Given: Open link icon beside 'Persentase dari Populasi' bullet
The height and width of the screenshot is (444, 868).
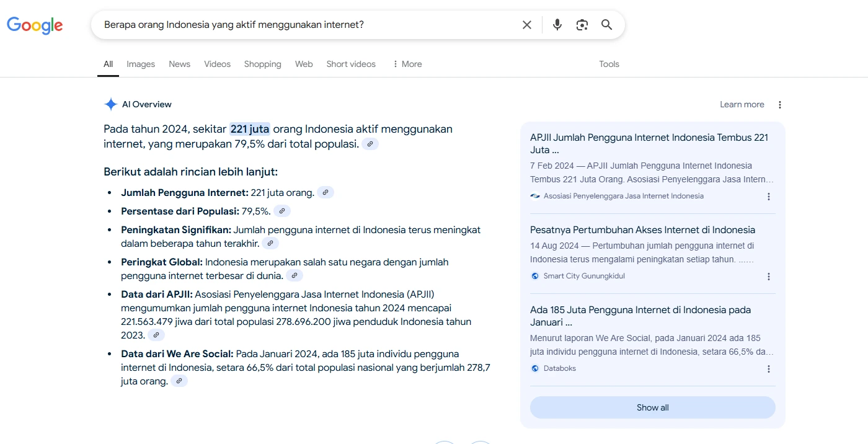Looking at the screenshot, I should click(282, 211).
